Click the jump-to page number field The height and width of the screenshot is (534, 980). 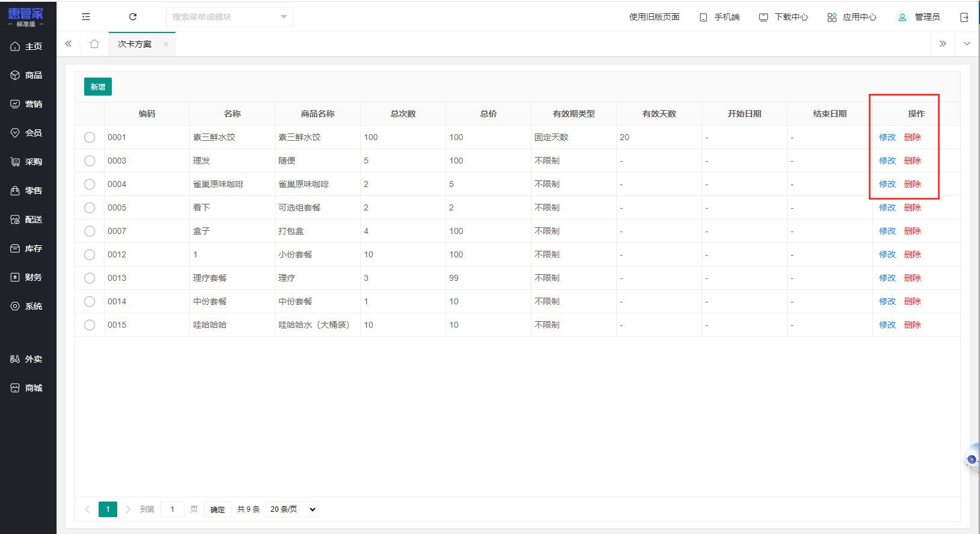coord(173,509)
